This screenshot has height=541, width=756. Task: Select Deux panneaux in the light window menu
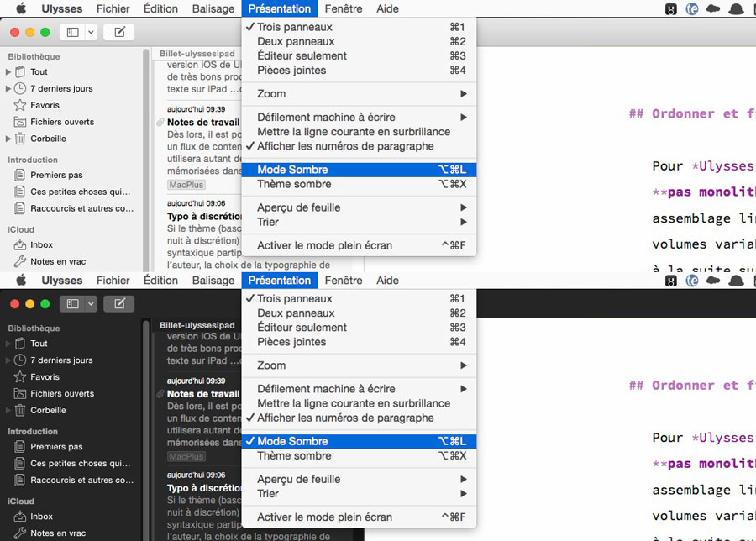point(359,41)
